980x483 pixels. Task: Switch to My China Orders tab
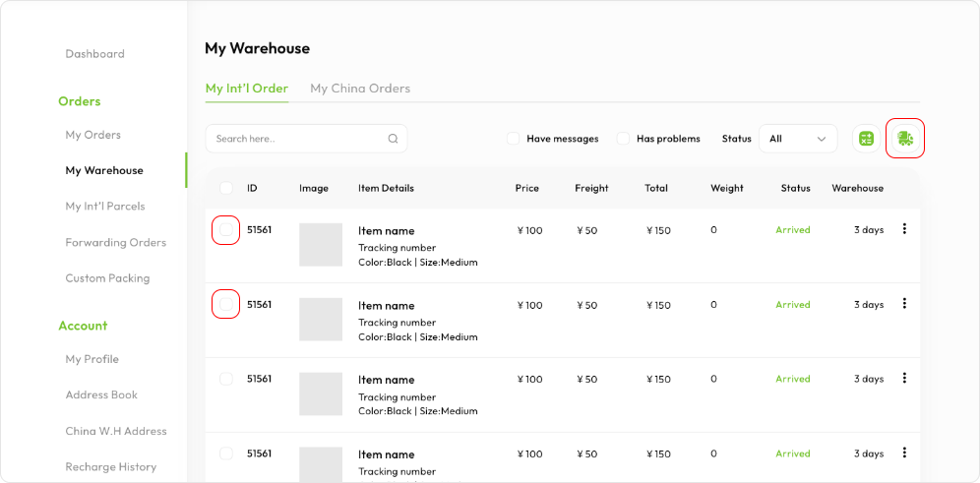point(360,89)
